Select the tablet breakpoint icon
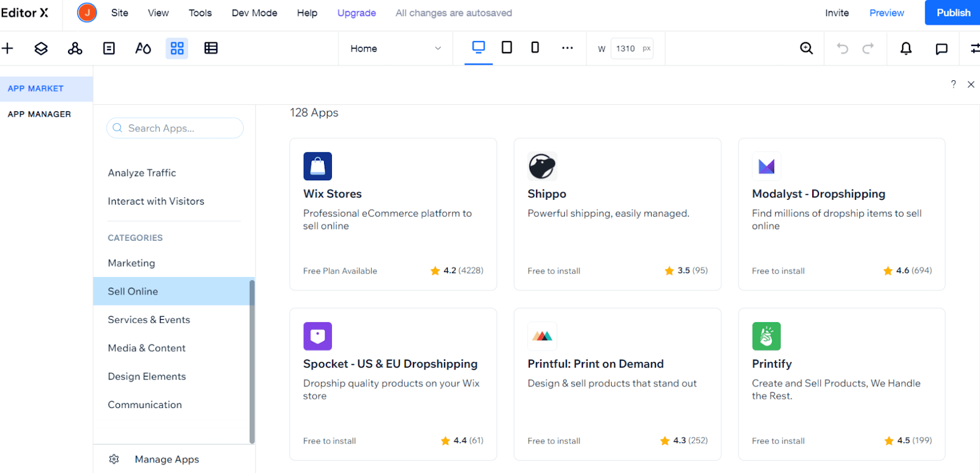 click(507, 47)
